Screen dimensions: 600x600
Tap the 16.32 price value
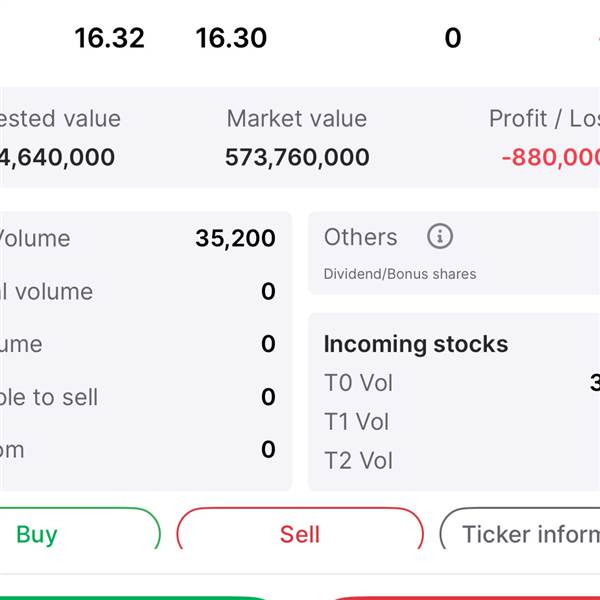(109, 38)
